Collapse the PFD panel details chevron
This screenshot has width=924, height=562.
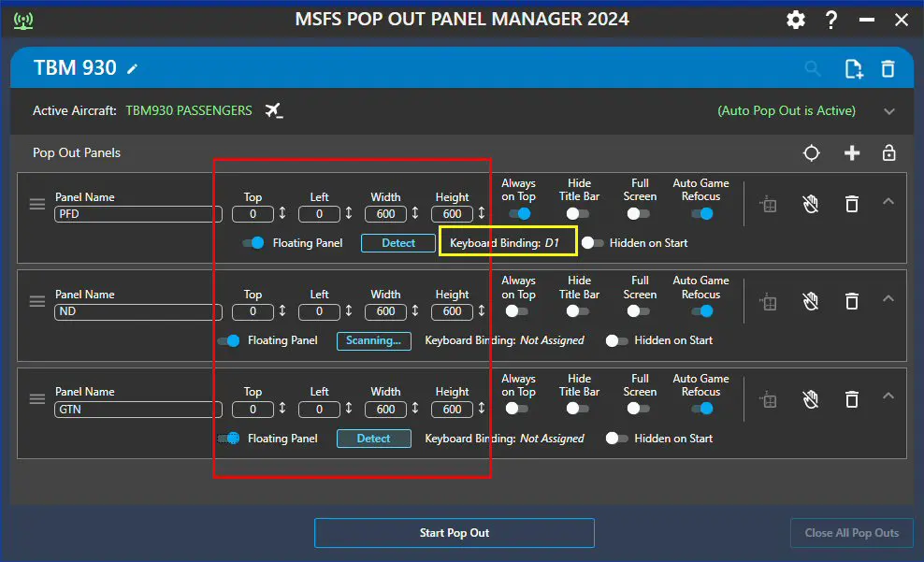pyautogui.click(x=888, y=201)
